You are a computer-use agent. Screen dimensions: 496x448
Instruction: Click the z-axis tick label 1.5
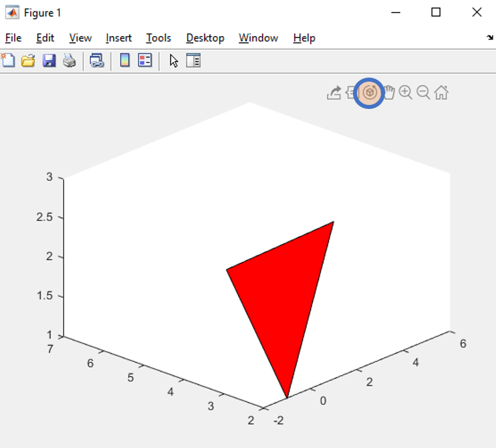tap(44, 296)
